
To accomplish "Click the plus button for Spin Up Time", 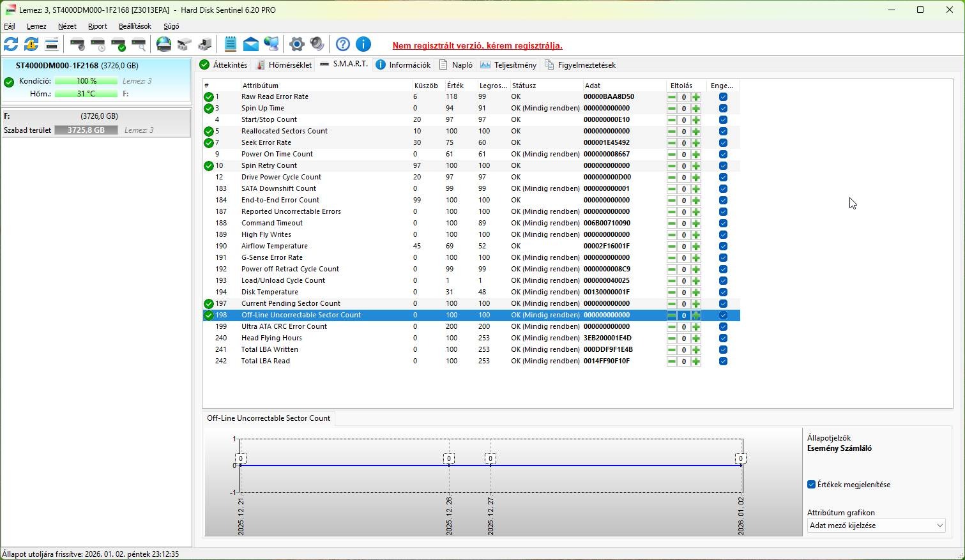I will coord(696,109).
